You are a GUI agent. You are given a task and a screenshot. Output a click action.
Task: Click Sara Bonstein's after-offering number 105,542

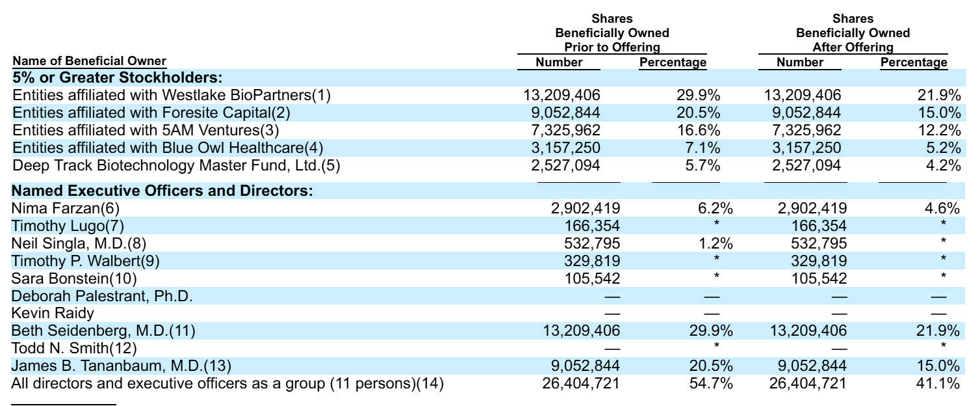(x=819, y=278)
